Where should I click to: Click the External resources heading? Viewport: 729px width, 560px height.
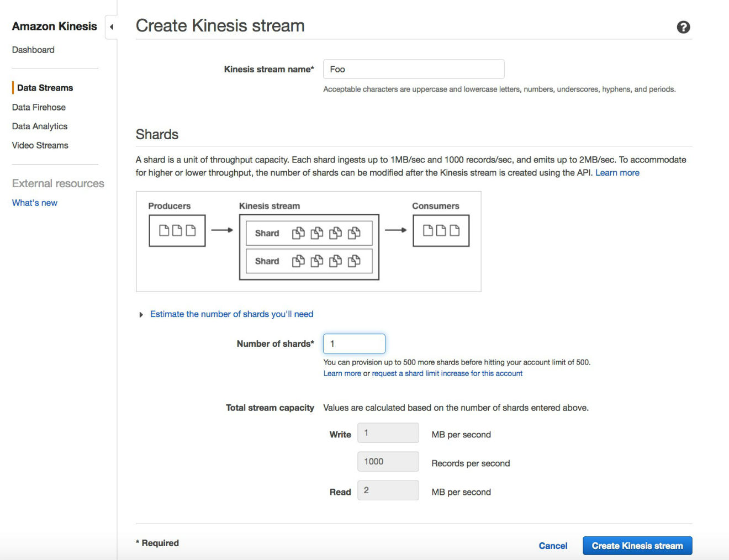click(58, 183)
